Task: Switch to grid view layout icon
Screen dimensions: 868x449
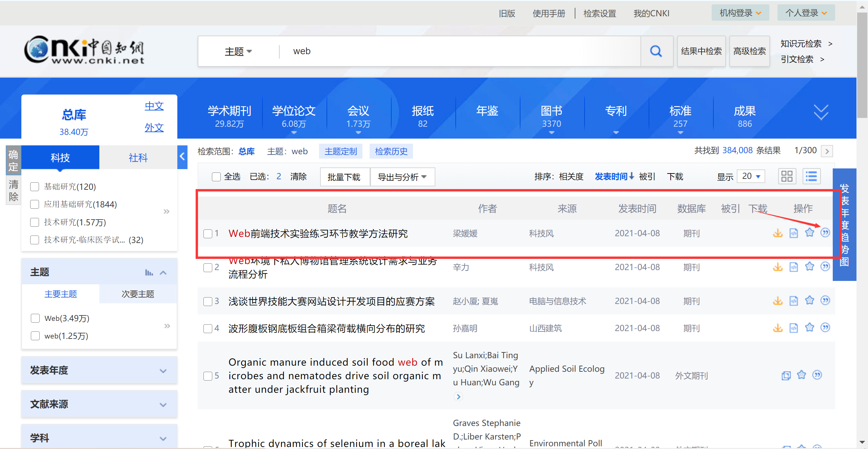Action: pyautogui.click(x=787, y=176)
